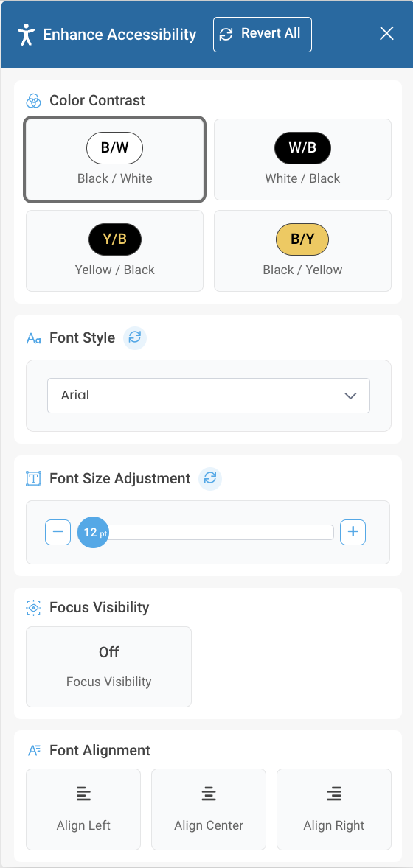This screenshot has width=413, height=868.
Task: Select the Black / White contrast option
Action: (x=115, y=159)
